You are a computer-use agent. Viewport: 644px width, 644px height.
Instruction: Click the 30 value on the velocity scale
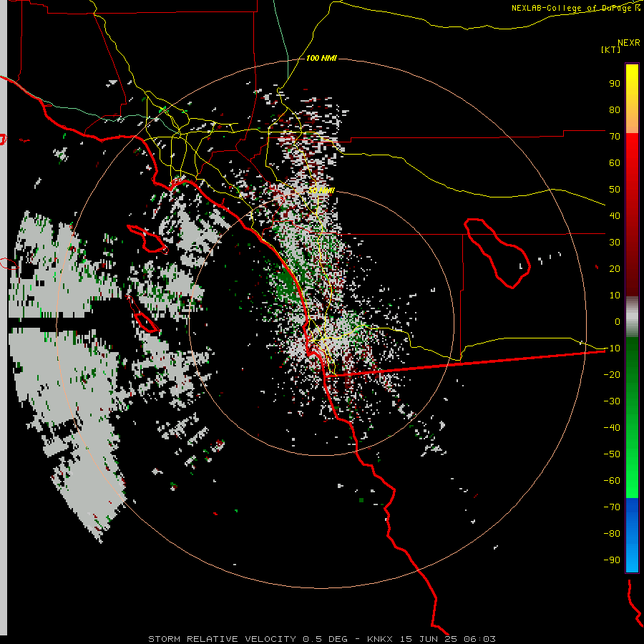click(x=615, y=243)
